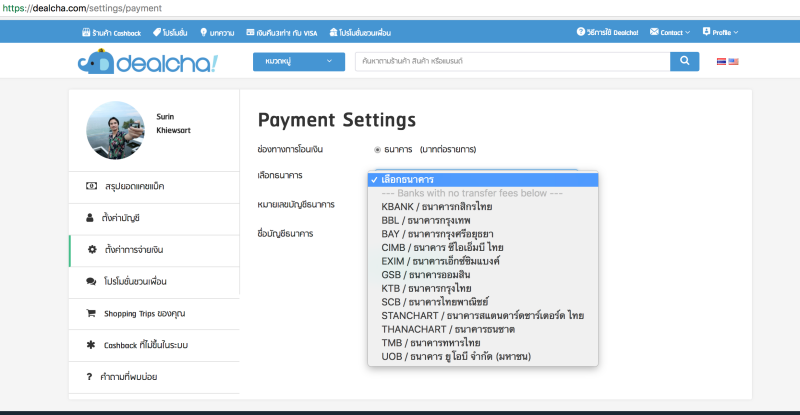The width and height of the screenshot is (800, 415).
Task: Click Surin's profile photo
Action: [115, 130]
